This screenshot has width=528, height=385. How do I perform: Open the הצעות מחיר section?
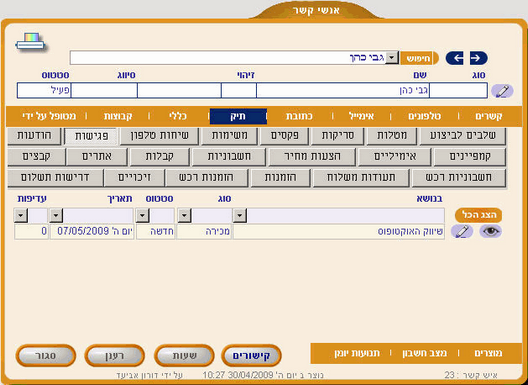click(312, 157)
